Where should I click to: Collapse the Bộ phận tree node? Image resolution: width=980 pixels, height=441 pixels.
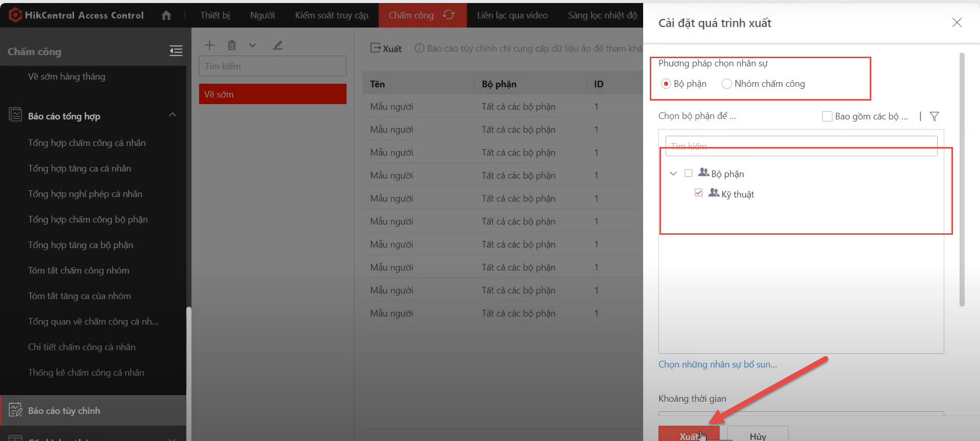(673, 174)
